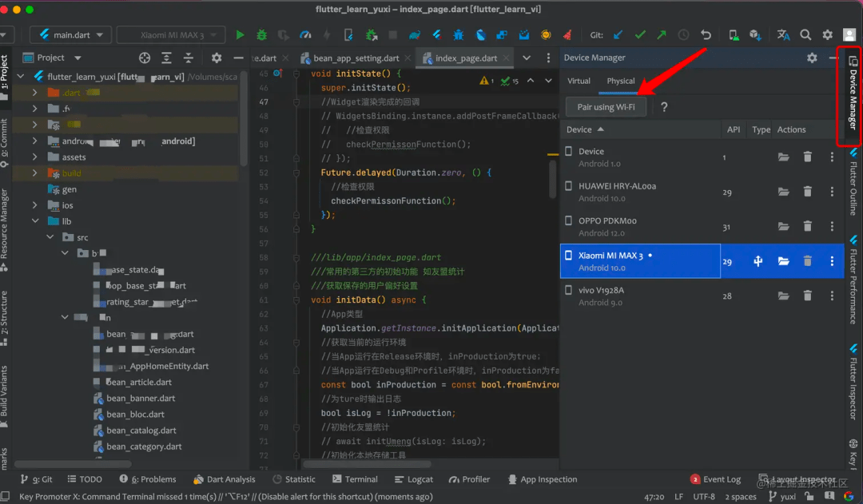This screenshot has width=863, height=504.
Task: Open the translate icon in the toolbar
Action: (783, 34)
